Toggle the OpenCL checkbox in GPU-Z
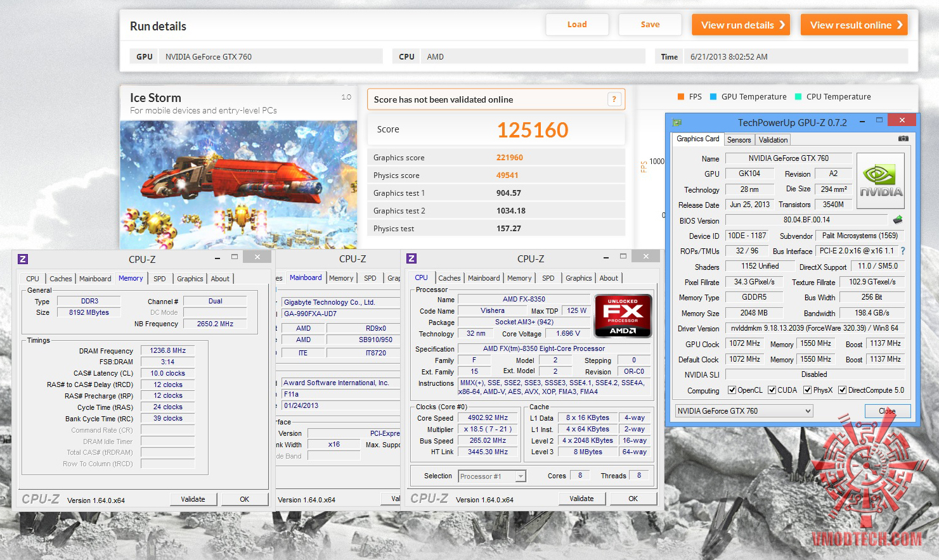This screenshot has height=560, width=939. 732,390
